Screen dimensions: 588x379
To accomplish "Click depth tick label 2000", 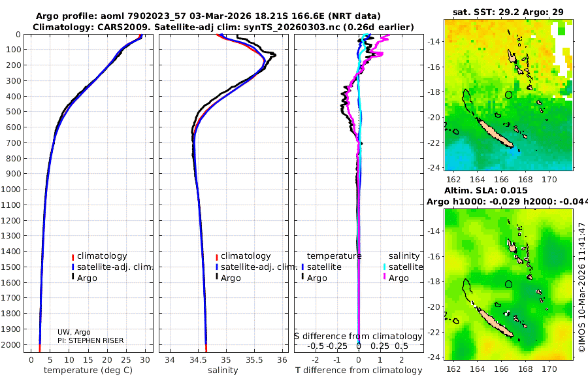I will click(10, 344).
